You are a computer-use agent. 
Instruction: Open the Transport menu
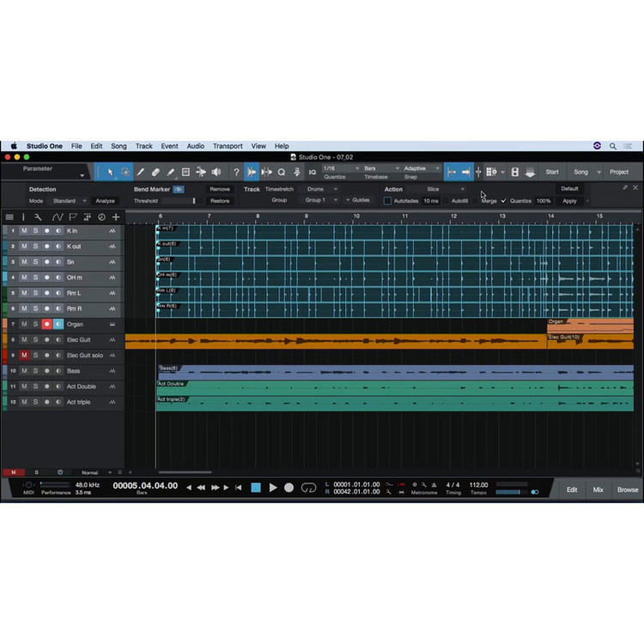pyautogui.click(x=228, y=147)
